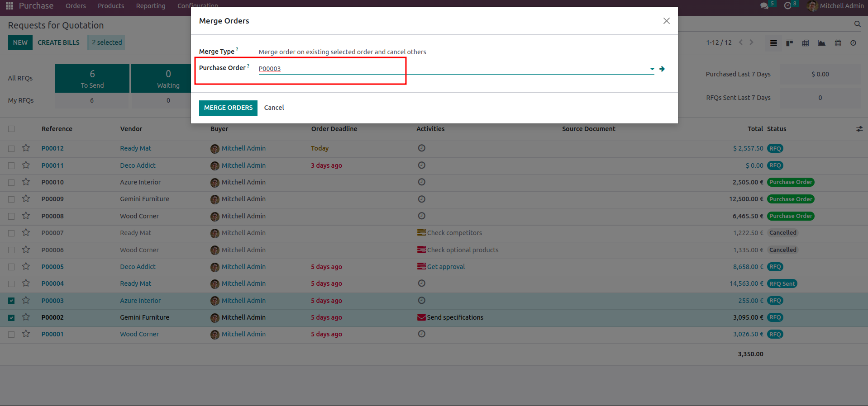This screenshot has width=868, height=406.
Task: Select the P00004 row checkbox
Action: point(11,283)
